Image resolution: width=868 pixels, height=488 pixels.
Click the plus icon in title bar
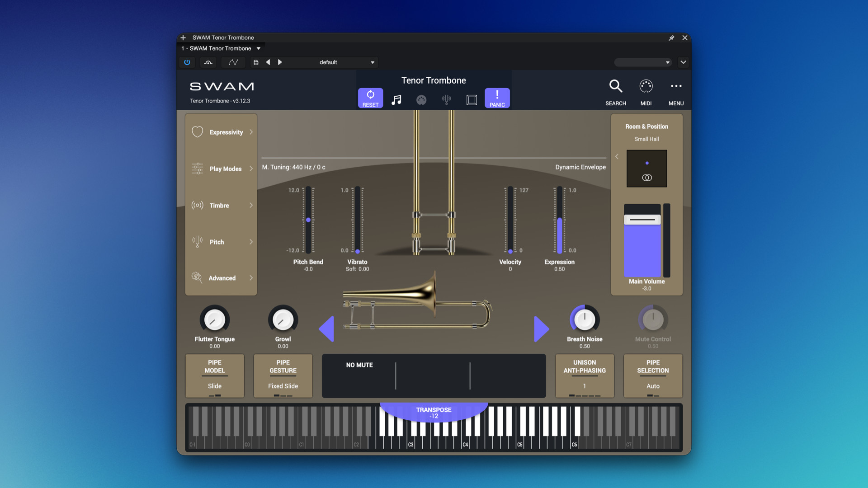tap(183, 38)
